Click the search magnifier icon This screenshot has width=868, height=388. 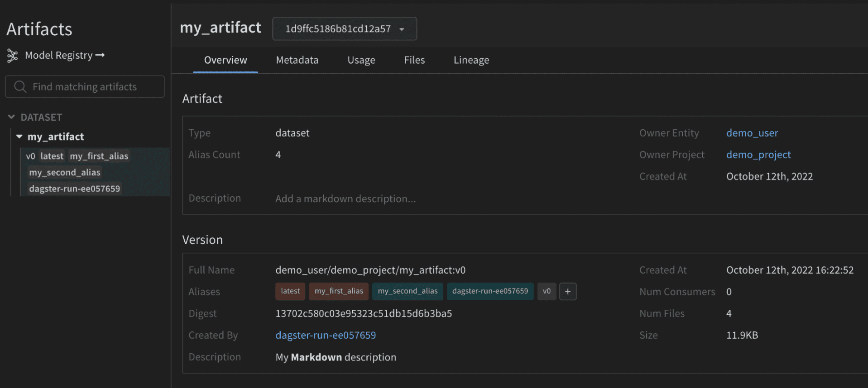coord(20,86)
